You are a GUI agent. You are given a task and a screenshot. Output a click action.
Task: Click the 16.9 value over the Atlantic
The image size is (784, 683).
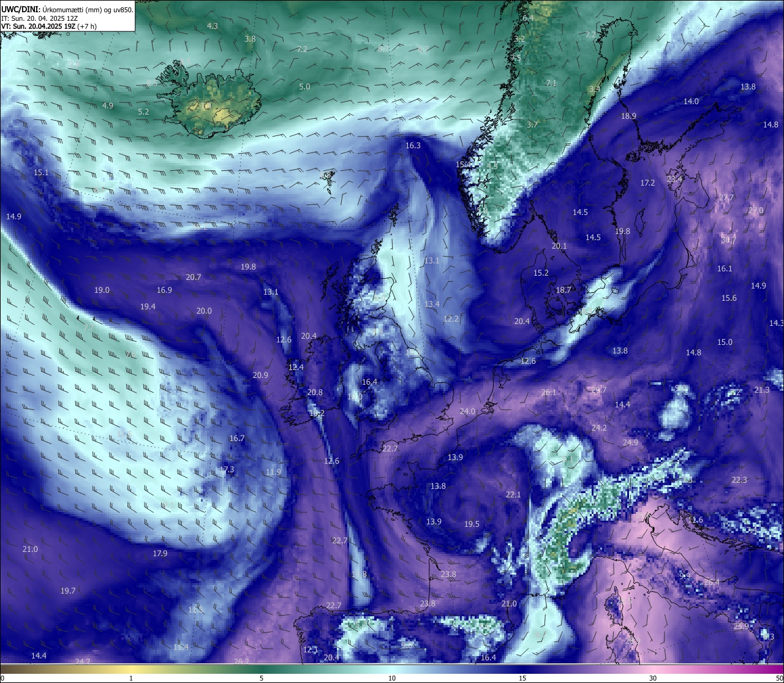pyautogui.click(x=164, y=290)
